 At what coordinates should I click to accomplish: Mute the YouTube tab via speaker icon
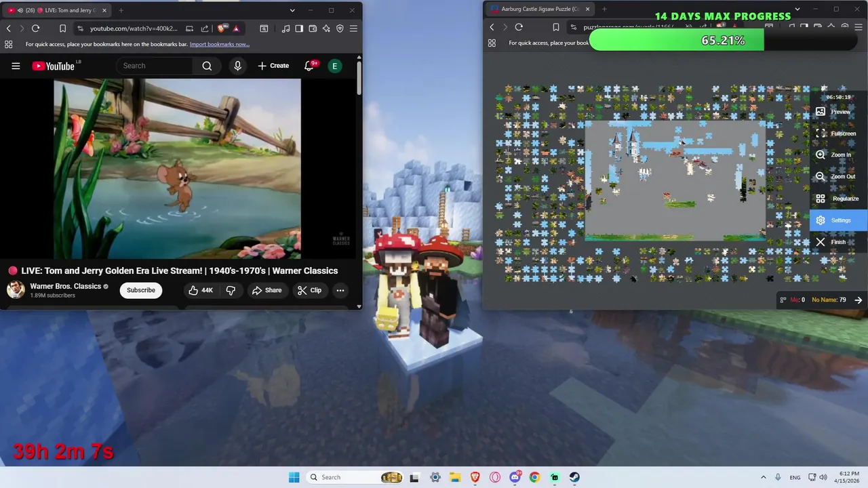pyautogui.click(x=20, y=10)
